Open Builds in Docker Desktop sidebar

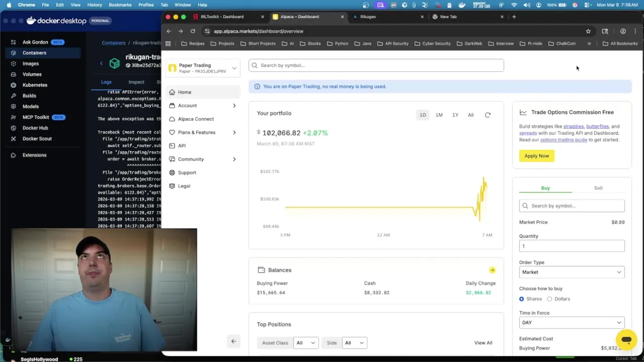pyautogui.click(x=29, y=96)
